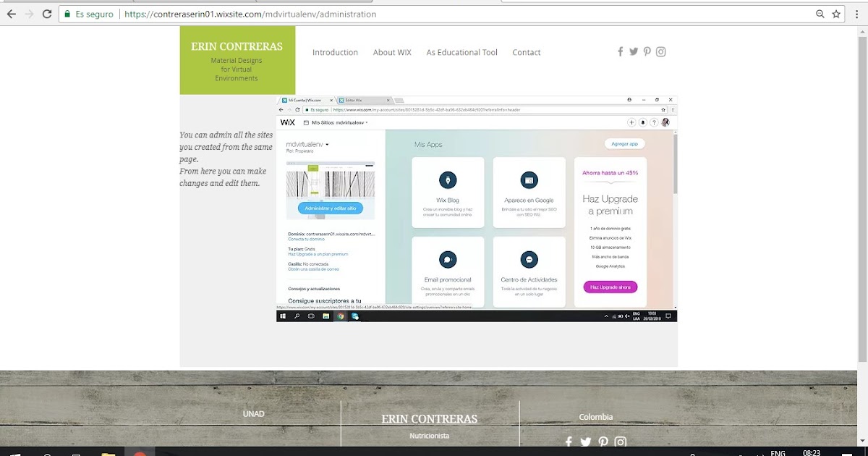Click the Twitter icon in the footer
868x456 pixels.
point(585,442)
